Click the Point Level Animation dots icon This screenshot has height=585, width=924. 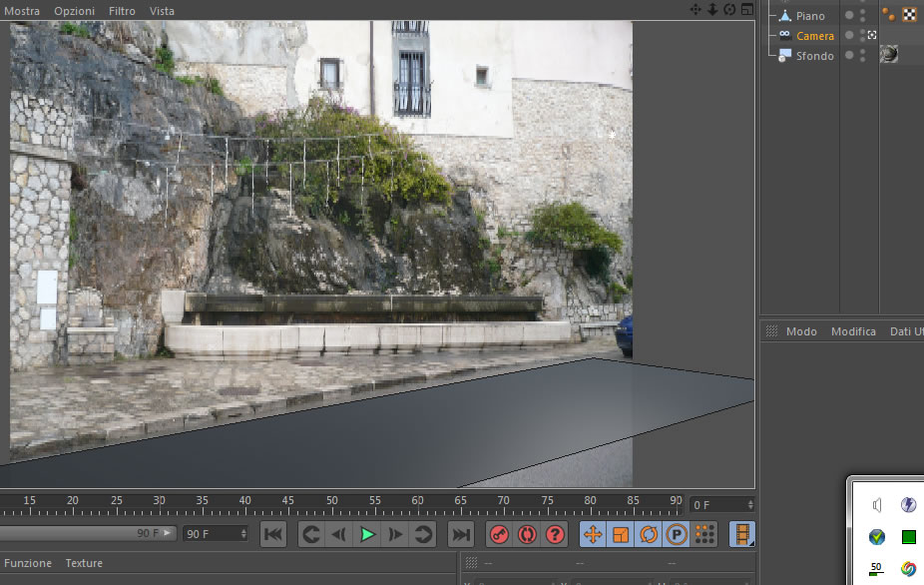(704, 535)
